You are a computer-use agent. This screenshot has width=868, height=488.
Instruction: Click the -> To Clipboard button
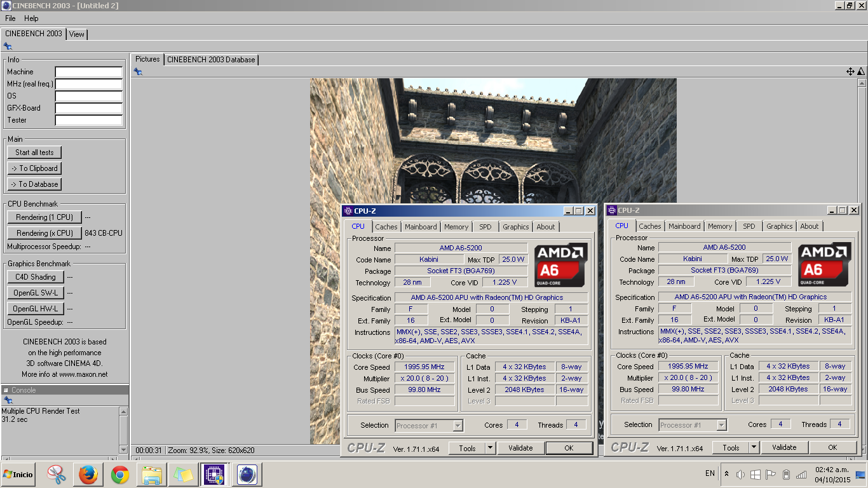coord(34,168)
